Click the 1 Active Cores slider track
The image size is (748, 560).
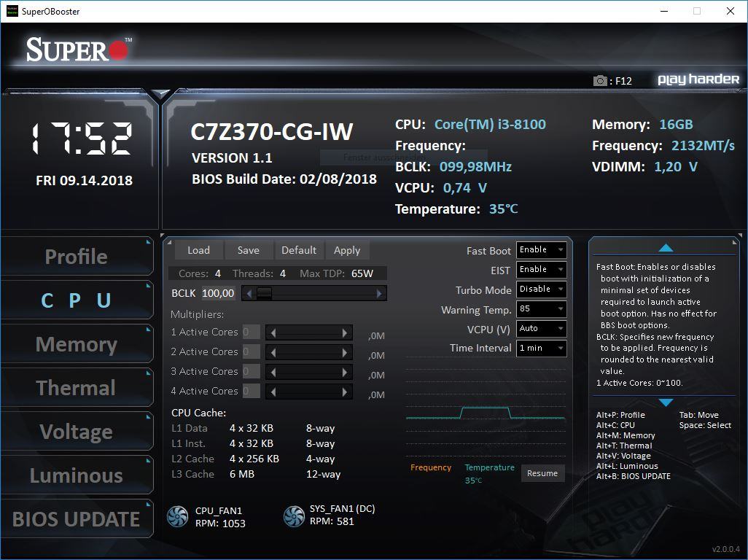point(309,333)
